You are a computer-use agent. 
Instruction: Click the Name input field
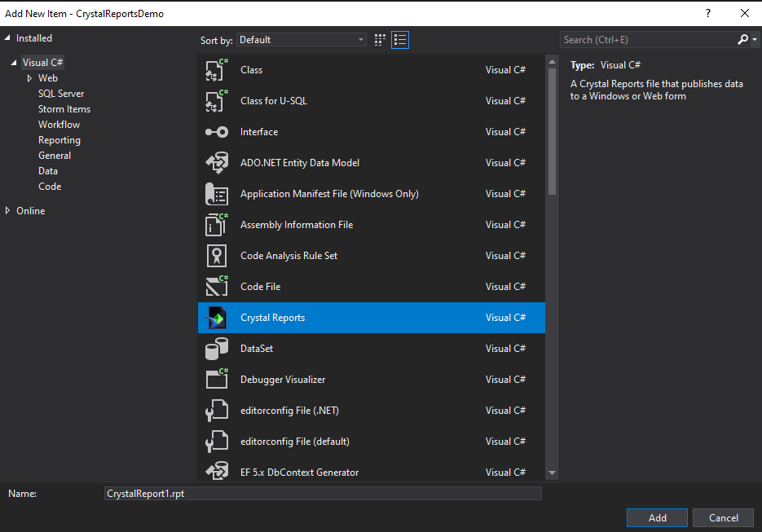[x=323, y=494]
